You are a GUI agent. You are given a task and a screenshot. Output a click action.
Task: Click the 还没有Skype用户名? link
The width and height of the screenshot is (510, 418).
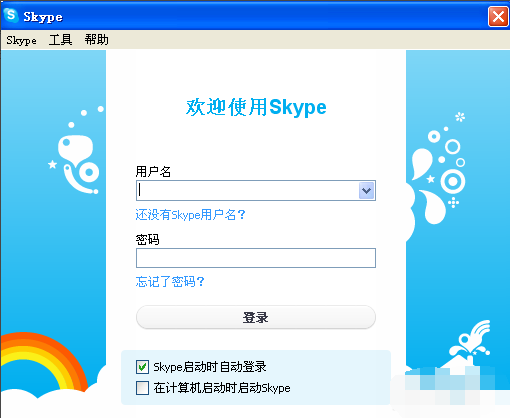190,215
